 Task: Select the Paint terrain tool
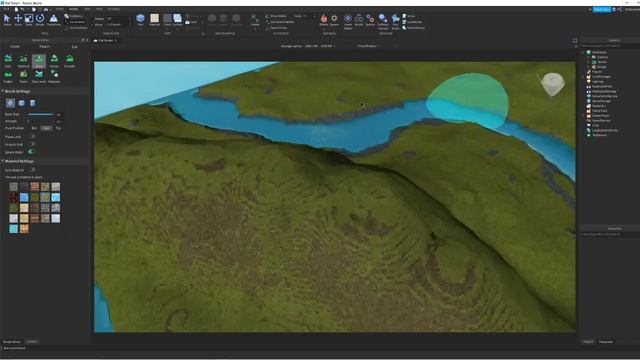point(23,76)
